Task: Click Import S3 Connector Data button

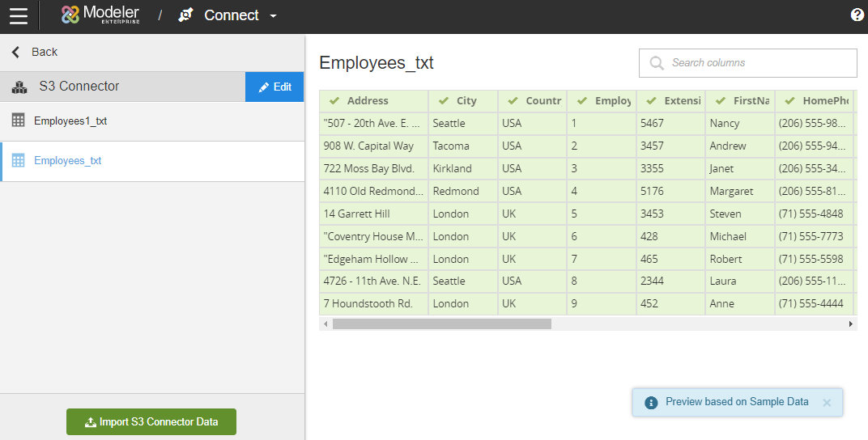Action: pyautogui.click(x=151, y=421)
